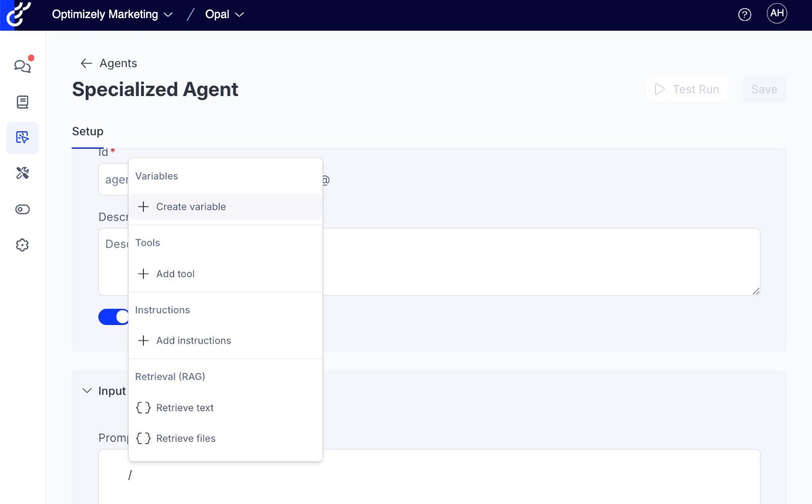This screenshot has height=504, width=812.
Task: Select Add tool in the menu
Action: click(x=175, y=274)
